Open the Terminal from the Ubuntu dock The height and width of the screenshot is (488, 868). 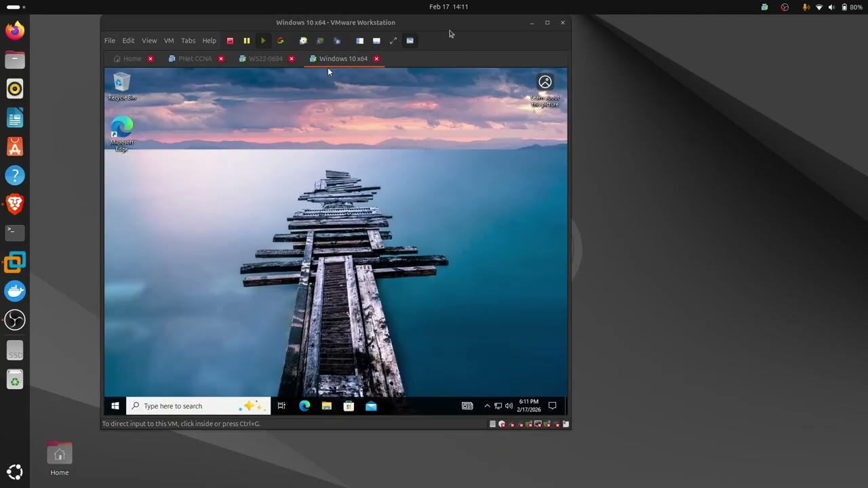[x=15, y=232]
